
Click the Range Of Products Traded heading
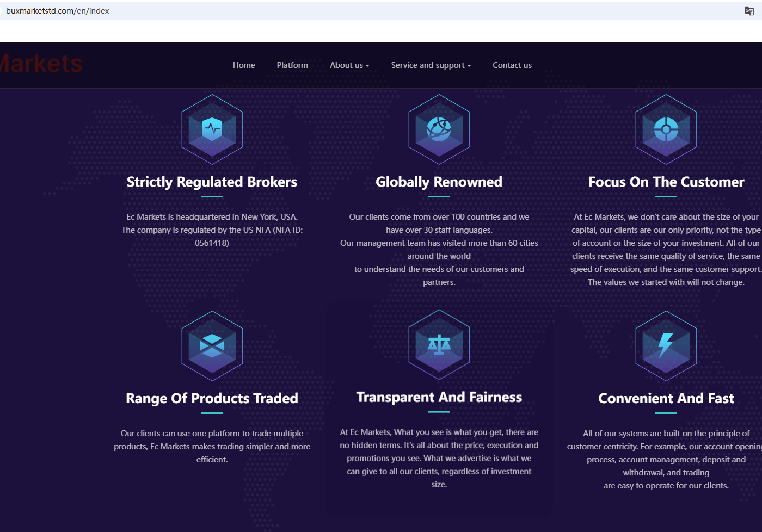[212, 398]
